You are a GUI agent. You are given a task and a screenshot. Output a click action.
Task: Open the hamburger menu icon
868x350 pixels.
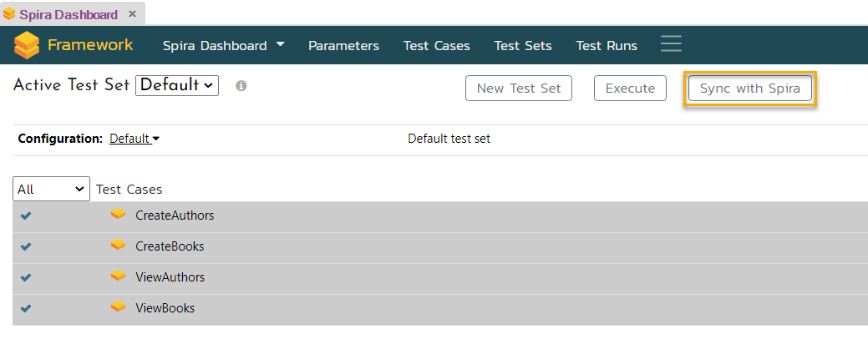tap(671, 44)
